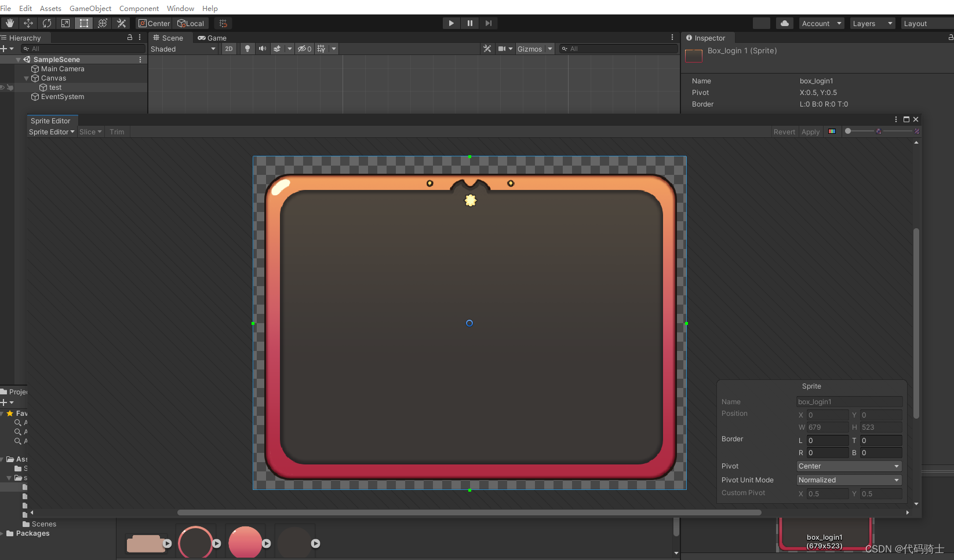Click the Pause button
Image resolution: width=954 pixels, height=560 pixels.
pos(469,23)
